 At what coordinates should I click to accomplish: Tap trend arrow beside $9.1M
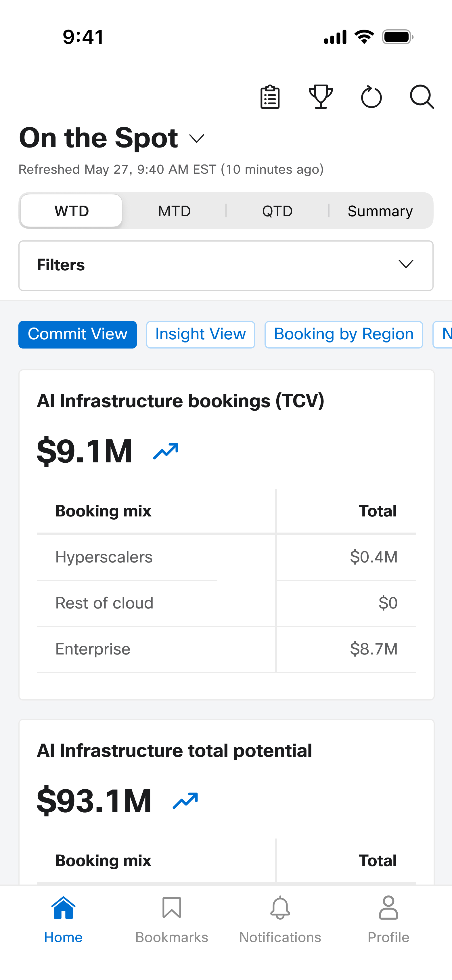pos(166,451)
